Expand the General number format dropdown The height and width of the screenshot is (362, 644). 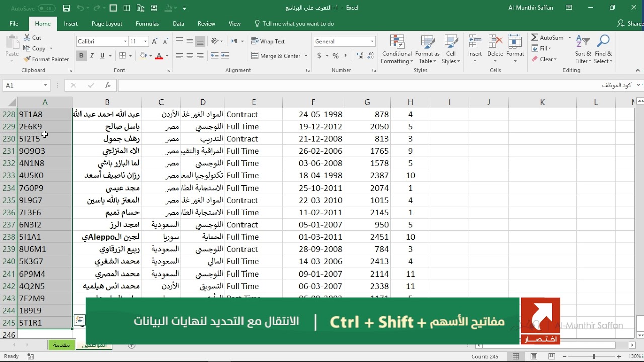(372, 41)
